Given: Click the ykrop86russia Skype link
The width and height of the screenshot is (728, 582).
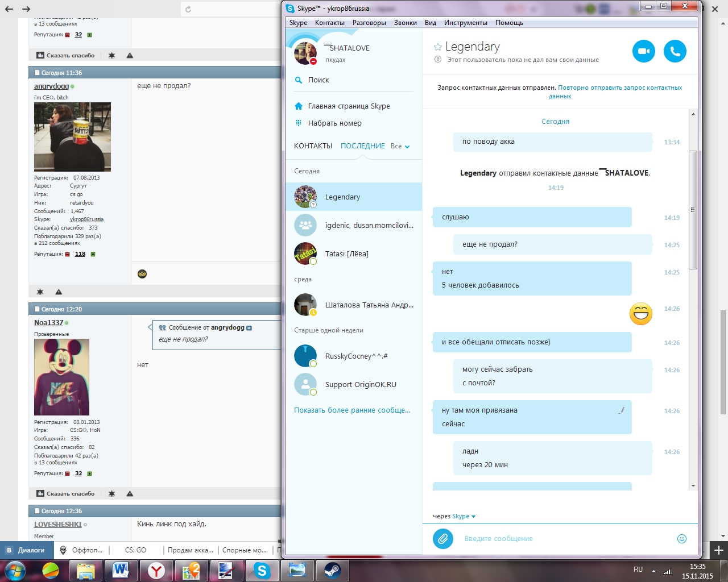Looking at the screenshot, I should (86, 219).
